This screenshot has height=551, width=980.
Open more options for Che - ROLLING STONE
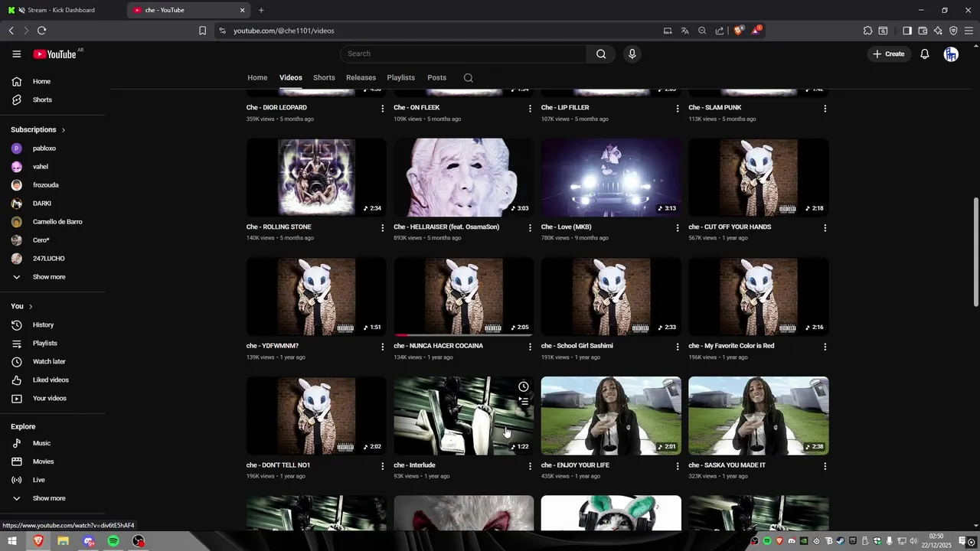(x=383, y=228)
